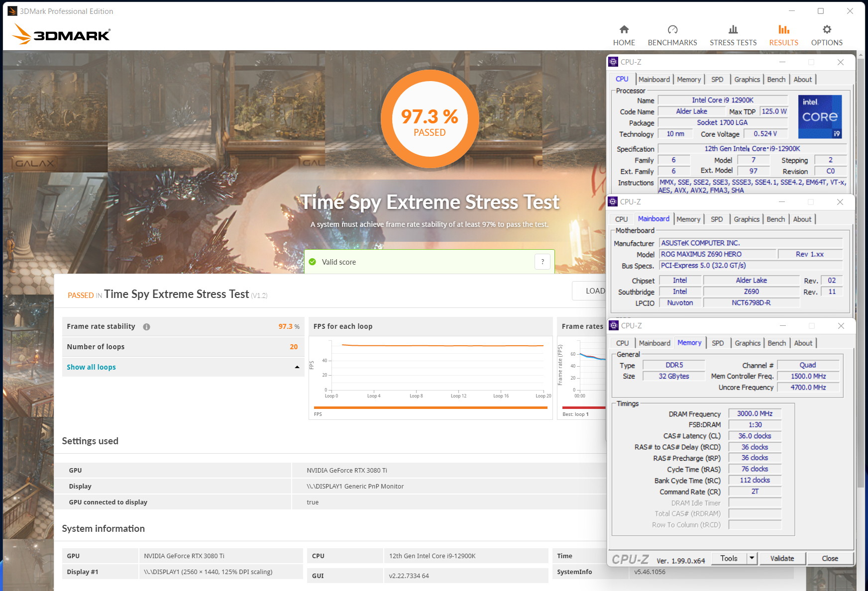Minimize the bottom CPU-Z window

click(783, 326)
